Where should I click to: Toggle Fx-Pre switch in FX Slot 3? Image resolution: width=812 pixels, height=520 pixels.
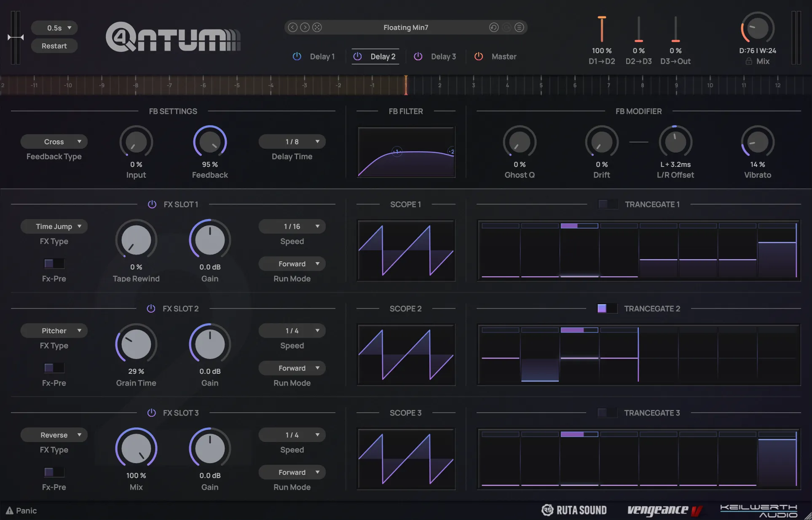[54, 472]
